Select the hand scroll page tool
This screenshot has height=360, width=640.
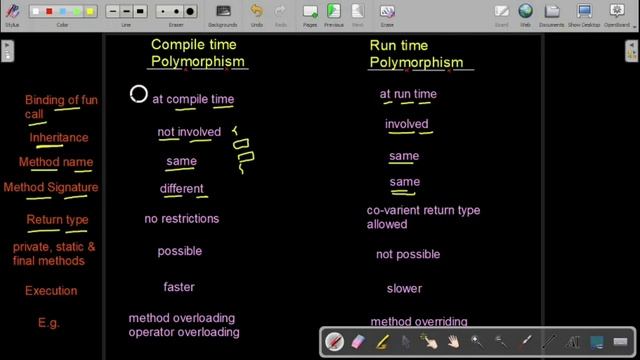coord(453,342)
